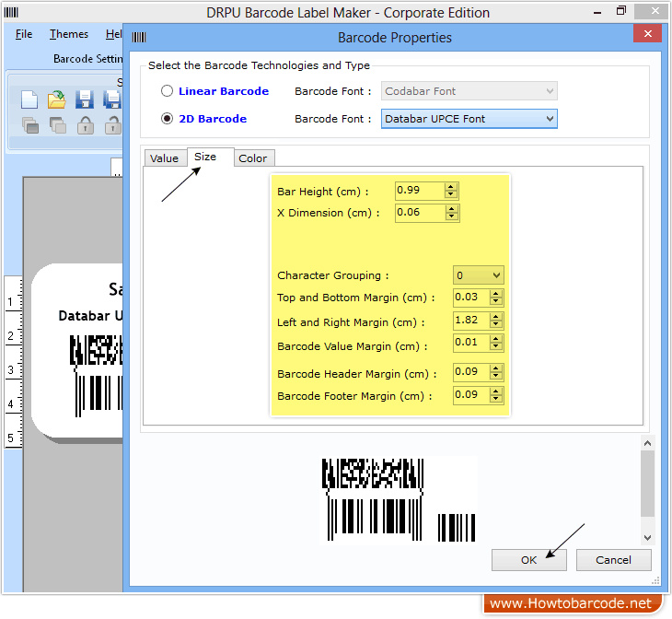Click the Save As icon, partly hidden by the dialog
The image size is (672, 619).
112,99
